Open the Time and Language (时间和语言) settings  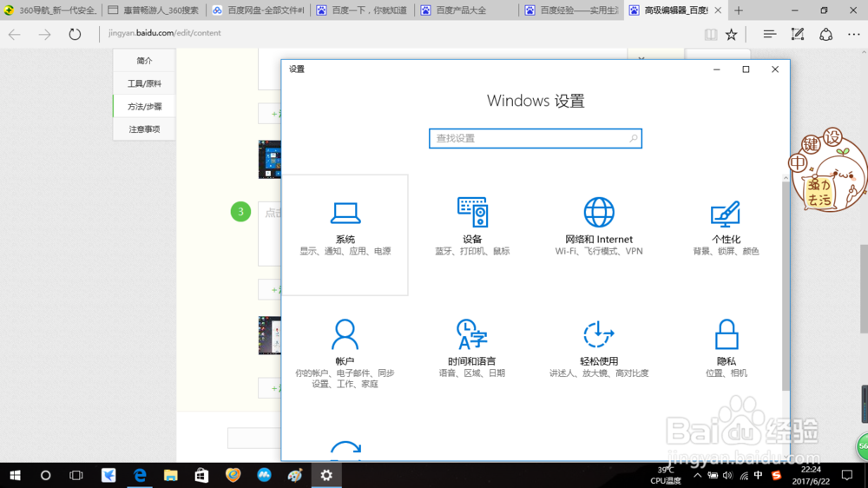click(x=472, y=348)
